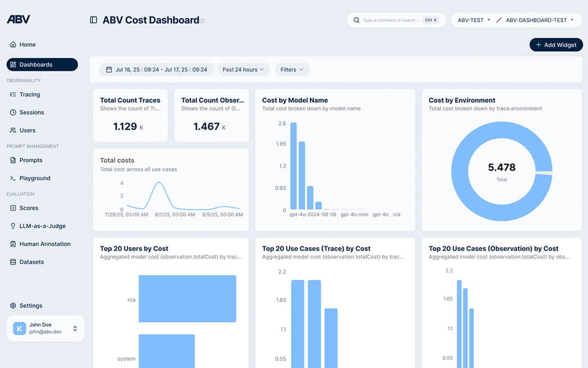
Task: Navigate to Scores
Action: coord(42,208)
